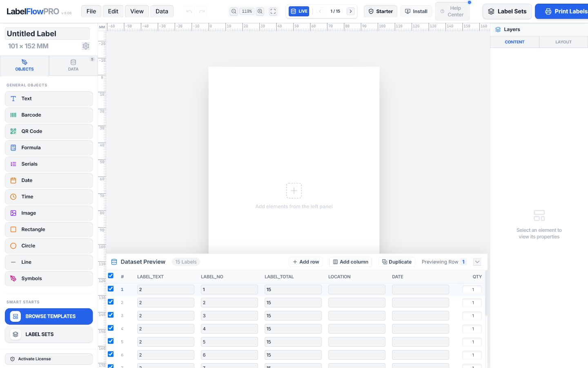The image size is (588, 368).
Task: Uncheck dataset row 4 checkbox
Action: click(x=111, y=328)
